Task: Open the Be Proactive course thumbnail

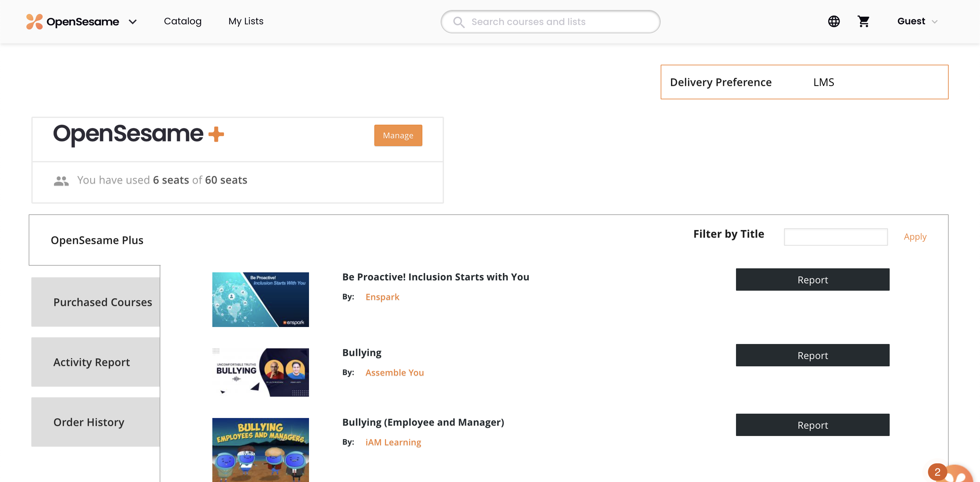Action: 261,300
